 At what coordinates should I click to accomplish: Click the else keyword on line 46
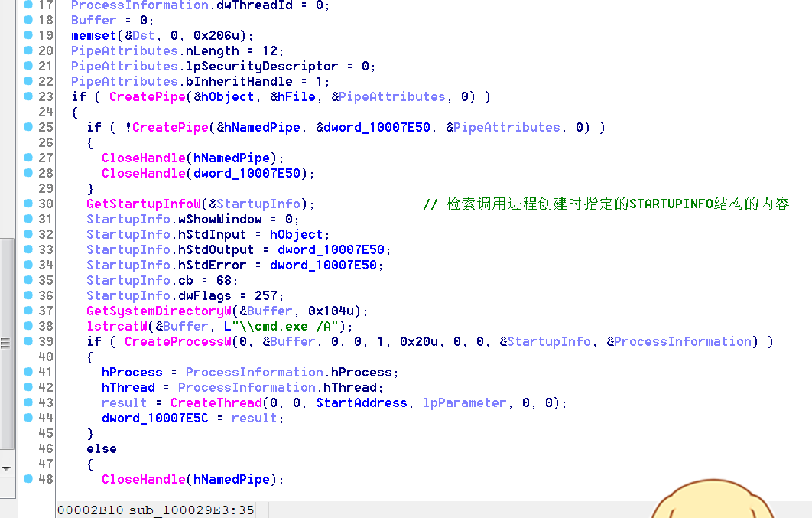(102, 449)
